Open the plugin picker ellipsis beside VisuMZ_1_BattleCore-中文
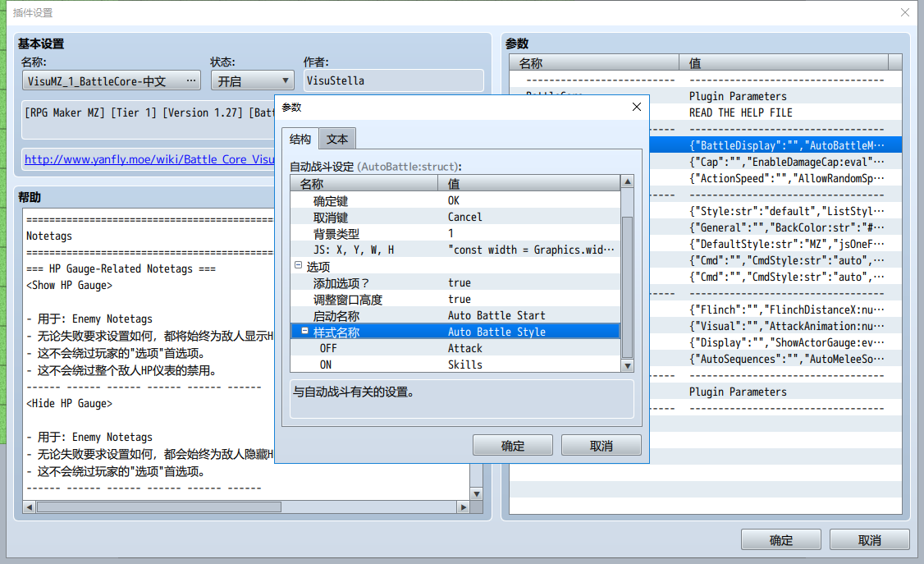 [191, 80]
